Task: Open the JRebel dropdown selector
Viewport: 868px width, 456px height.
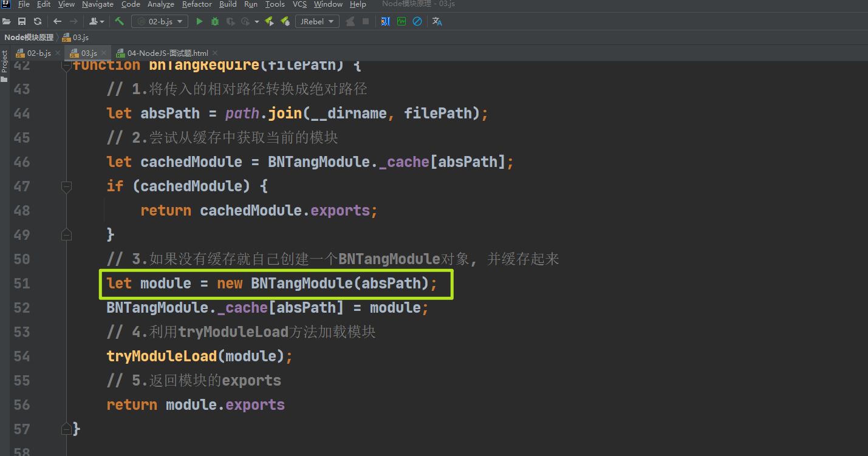Action: coord(317,21)
